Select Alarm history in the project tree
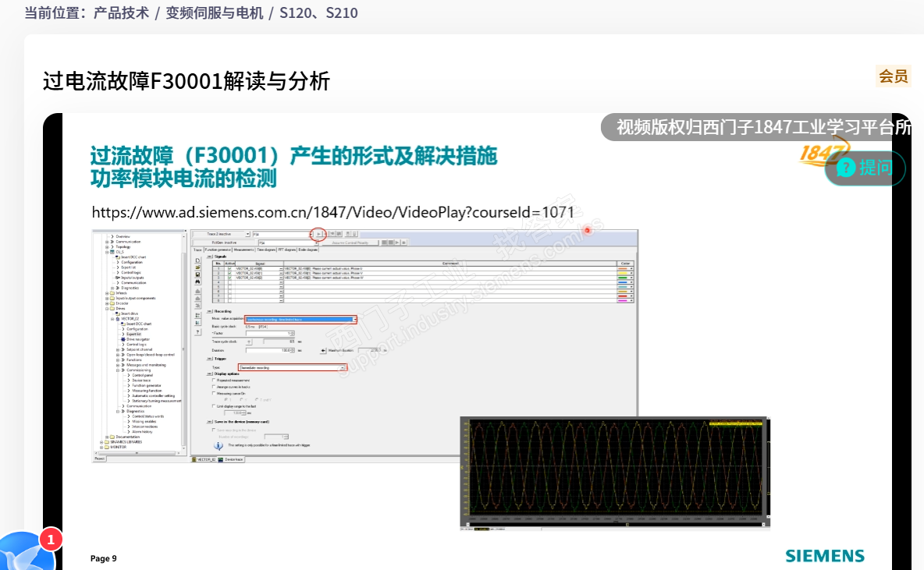Screen dimensions: 924x570 142,432
